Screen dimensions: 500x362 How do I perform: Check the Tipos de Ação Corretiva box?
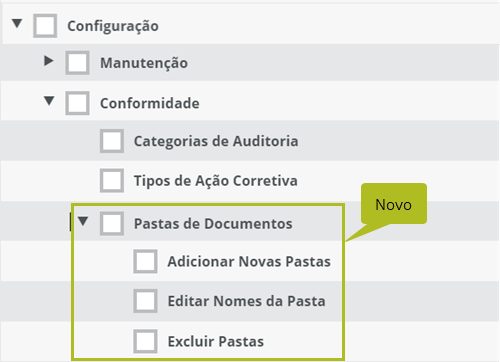(112, 181)
